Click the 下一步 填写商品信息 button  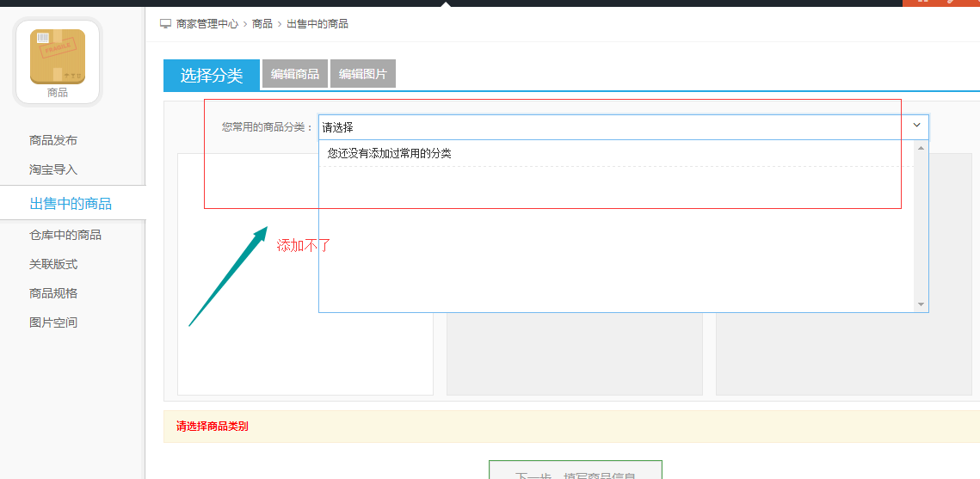(575, 470)
